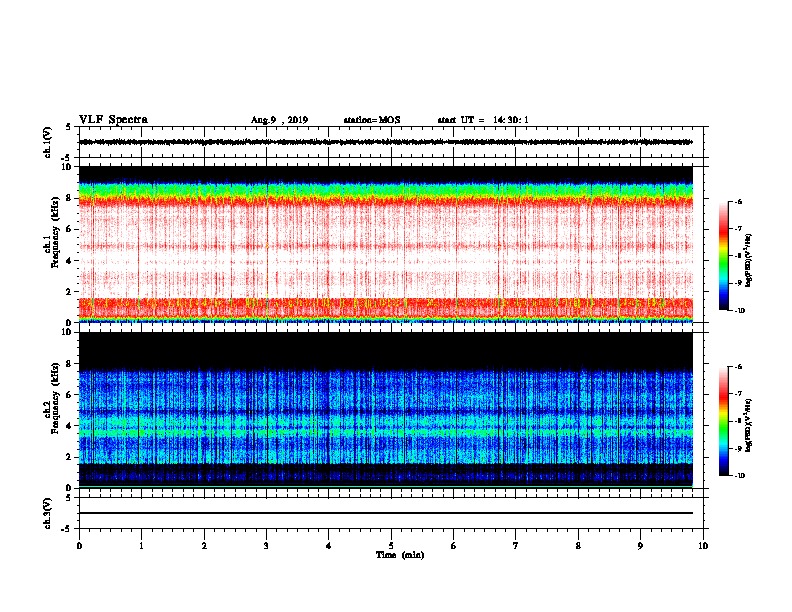
Task: Select the "Time (min)" axis title
Action: click(x=400, y=555)
